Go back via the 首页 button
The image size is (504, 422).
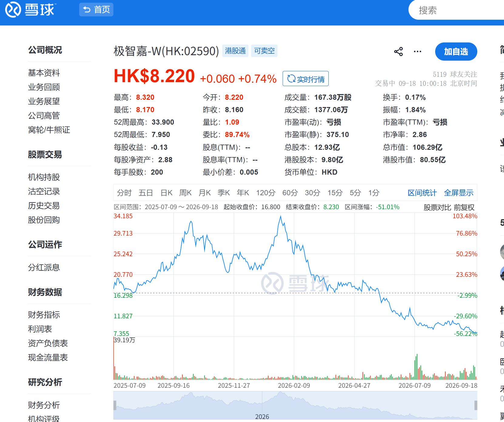click(96, 10)
